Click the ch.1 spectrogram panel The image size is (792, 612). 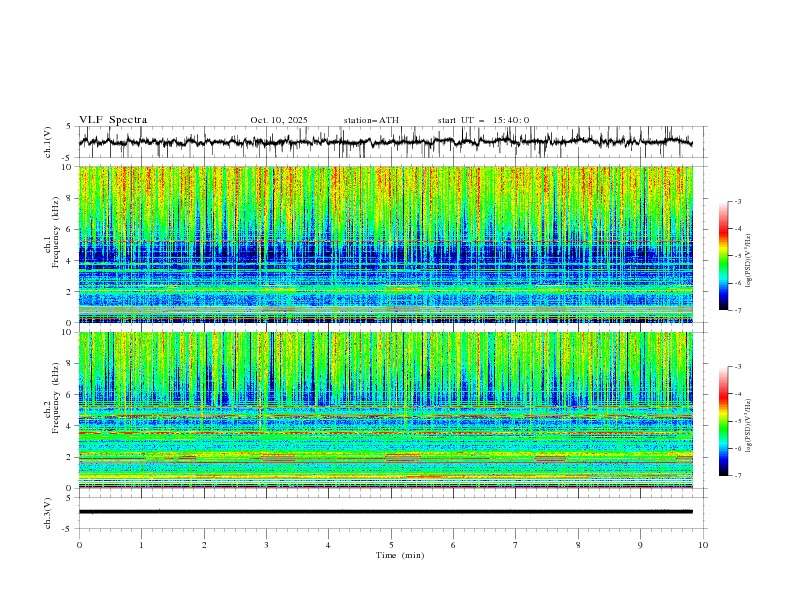pyautogui.click(x=385, y=244)
